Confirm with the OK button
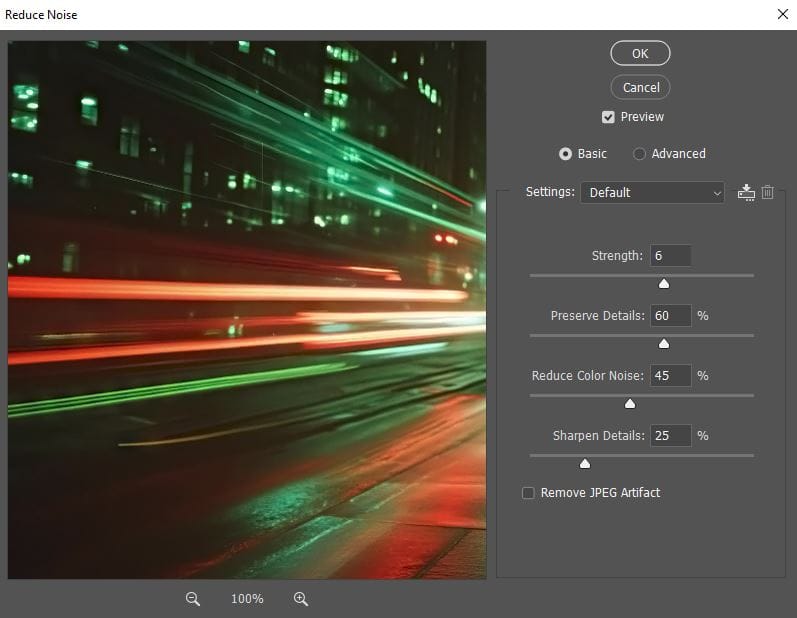Image resolution: width=797 pixels, height=618 pixels. click(640, 53)
